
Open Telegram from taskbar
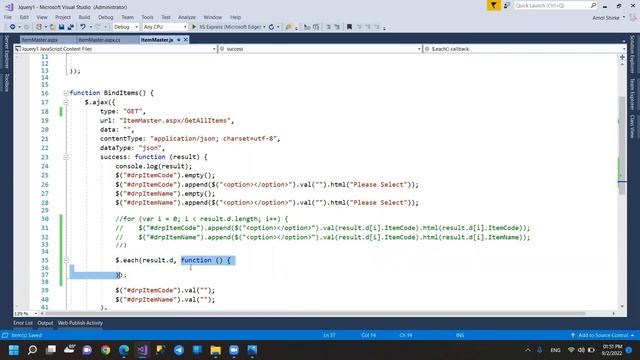click(x=179, y=350)
